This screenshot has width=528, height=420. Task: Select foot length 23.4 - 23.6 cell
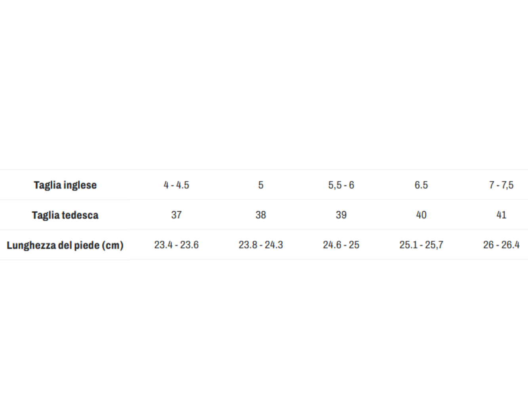tap(176, 245)
